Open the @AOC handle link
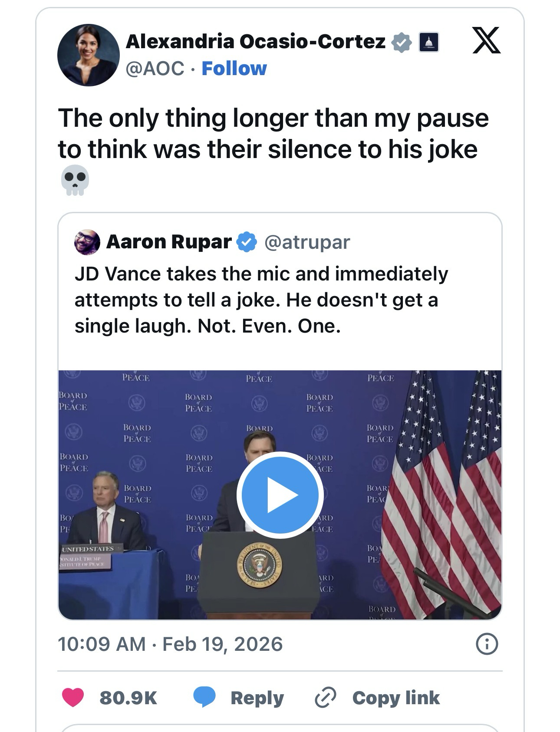Screen dimensions: 560x732 pyautogui.click(x=155, y=69)
